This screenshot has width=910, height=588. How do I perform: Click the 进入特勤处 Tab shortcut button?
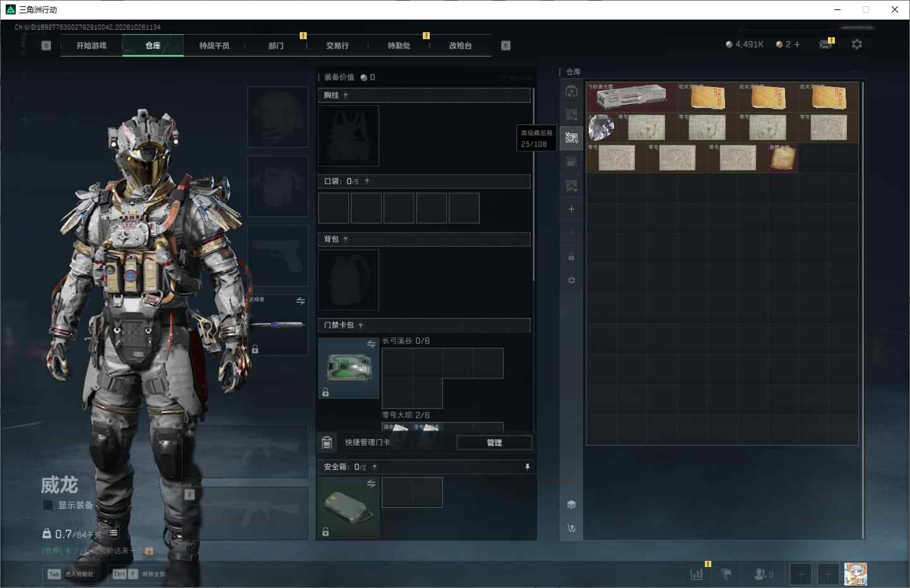click(71, 574)
